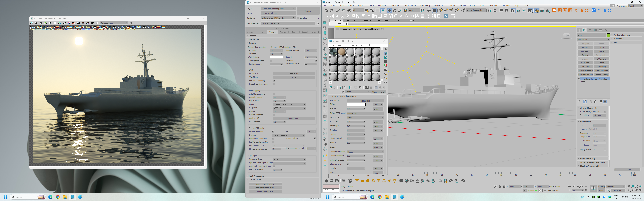This screenshot has height=201, width=644.
Task: Click the orange FP plugin icon
Action: [554, 11]
